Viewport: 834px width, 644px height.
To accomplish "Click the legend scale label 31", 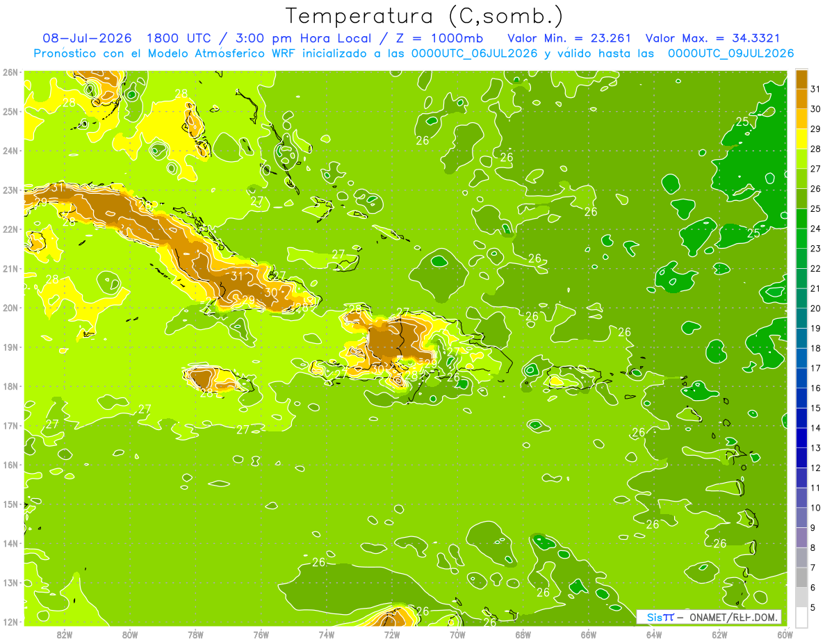I will click(x=816, y=89).
